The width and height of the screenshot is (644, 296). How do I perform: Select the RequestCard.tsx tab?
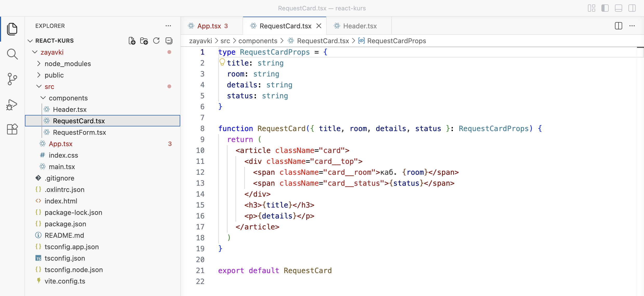[285, 26]
